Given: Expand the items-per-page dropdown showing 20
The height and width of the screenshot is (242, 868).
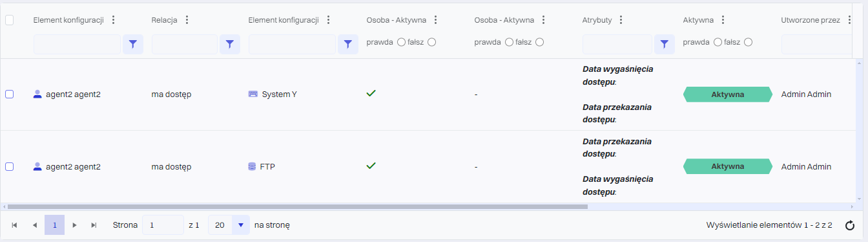Looking at the screenshot, I should click(241, 225).
